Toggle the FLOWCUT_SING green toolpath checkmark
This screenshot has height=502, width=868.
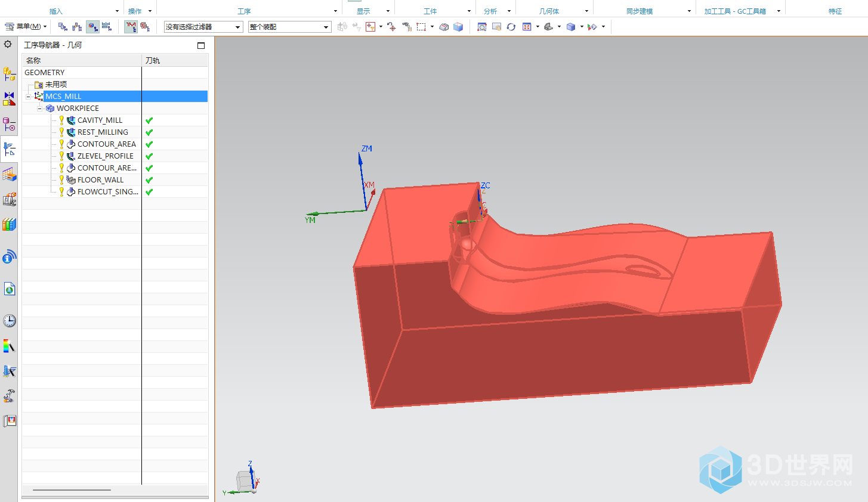coord(149,192)
